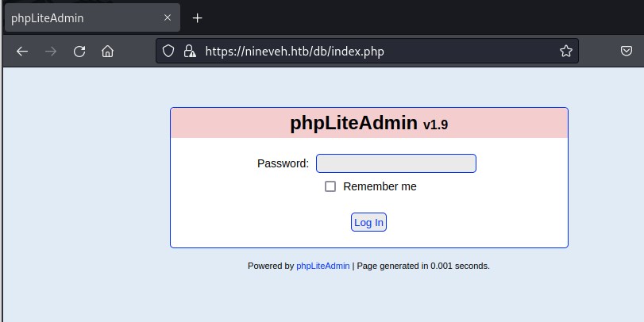Show tracking protection shield info
Viewport: 644px width, 322px height.
[168, 51]
